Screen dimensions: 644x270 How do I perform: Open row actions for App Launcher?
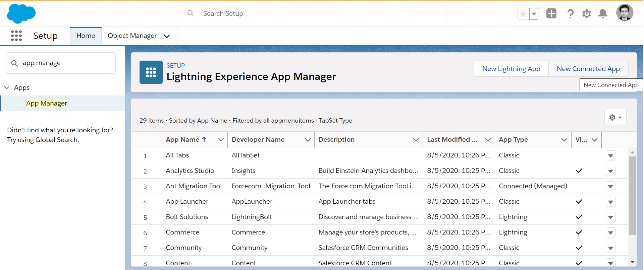point(610,202)
